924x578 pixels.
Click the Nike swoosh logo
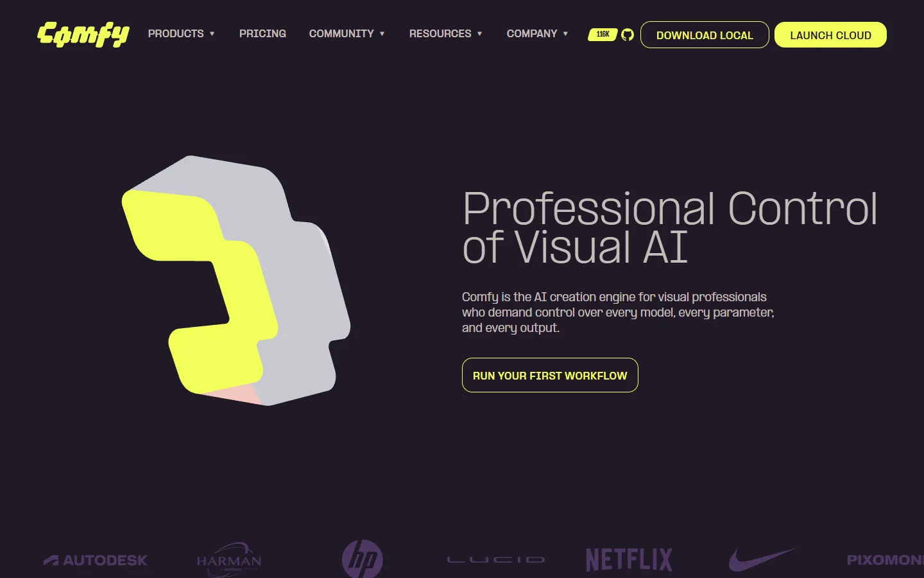click(x=762, y=559)
